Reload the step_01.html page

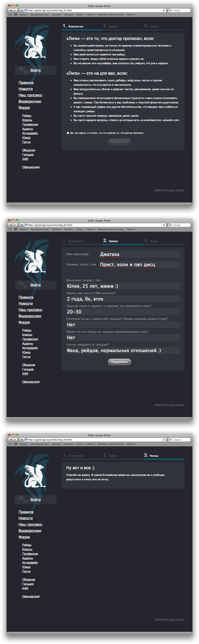[164, 10]
